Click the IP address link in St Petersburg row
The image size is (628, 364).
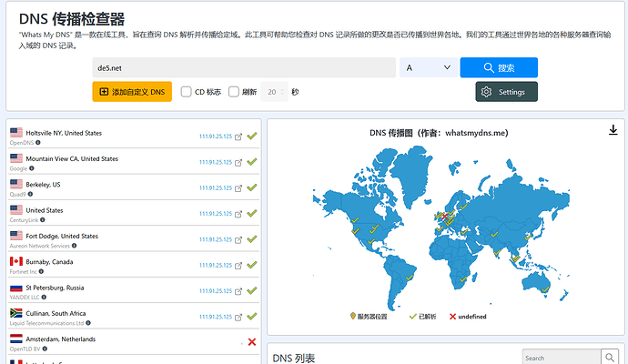point(216,291)
